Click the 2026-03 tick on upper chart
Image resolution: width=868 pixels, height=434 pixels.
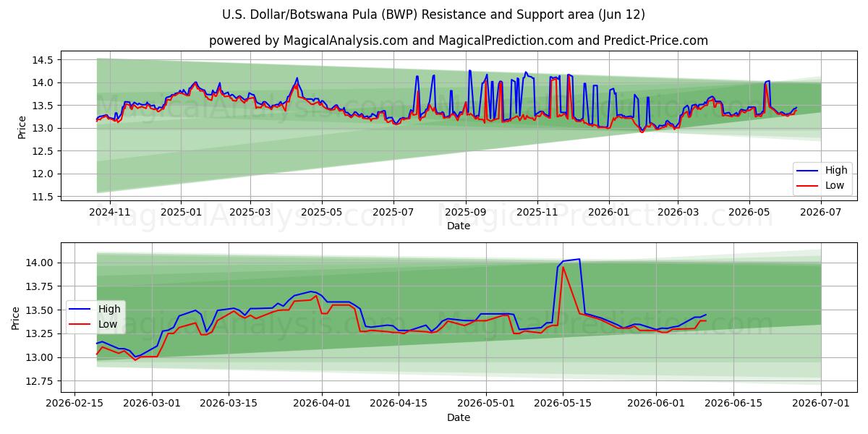(677, 212)
